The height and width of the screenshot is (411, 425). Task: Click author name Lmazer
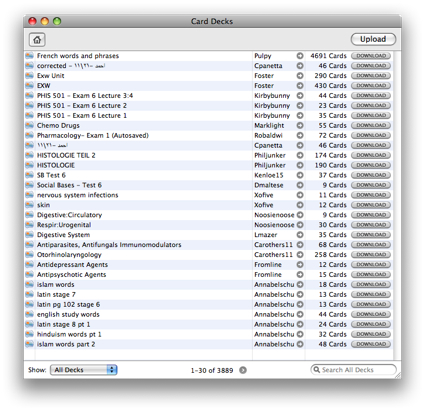point(266,235)
